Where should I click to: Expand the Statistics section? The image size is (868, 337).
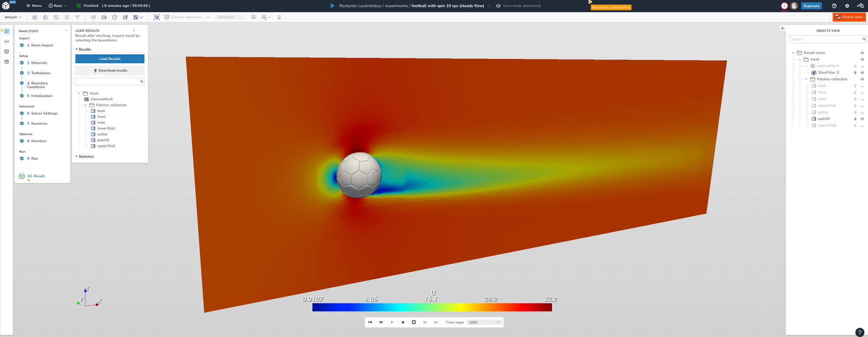coord(85,156)
